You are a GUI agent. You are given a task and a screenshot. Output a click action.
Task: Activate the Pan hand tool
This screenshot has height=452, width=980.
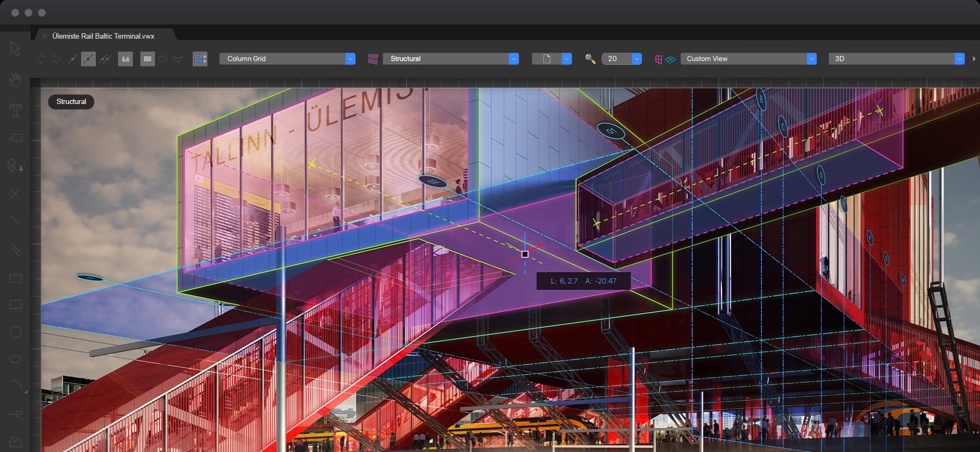pyautogui.click(x=15, y=80)
